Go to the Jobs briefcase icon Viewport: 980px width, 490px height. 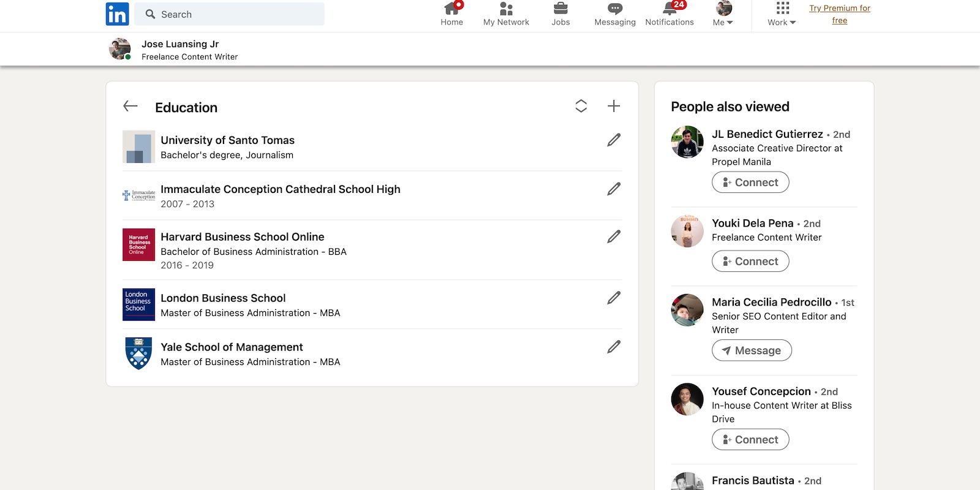click(x=560, y=14)
